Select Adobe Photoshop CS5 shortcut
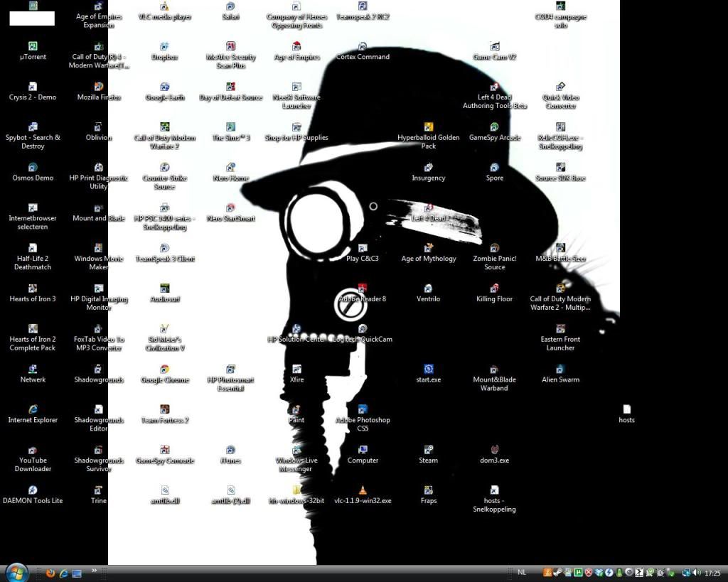The height and width of the screenshot is (582, 728). pos(363,419)
